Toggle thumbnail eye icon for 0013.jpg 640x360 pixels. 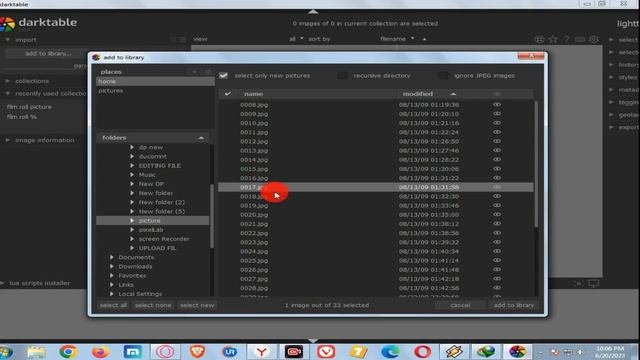coord(497,150)
